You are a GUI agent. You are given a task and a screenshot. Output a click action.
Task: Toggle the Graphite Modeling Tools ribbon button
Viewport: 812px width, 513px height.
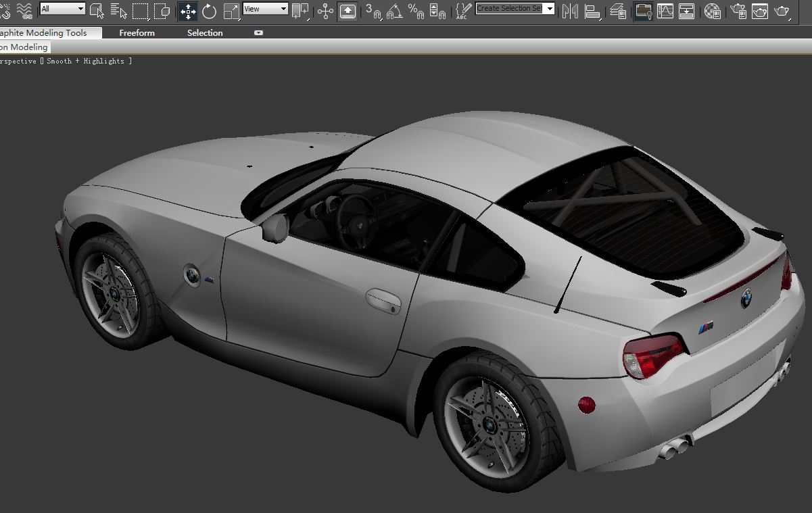click(643, 11)
